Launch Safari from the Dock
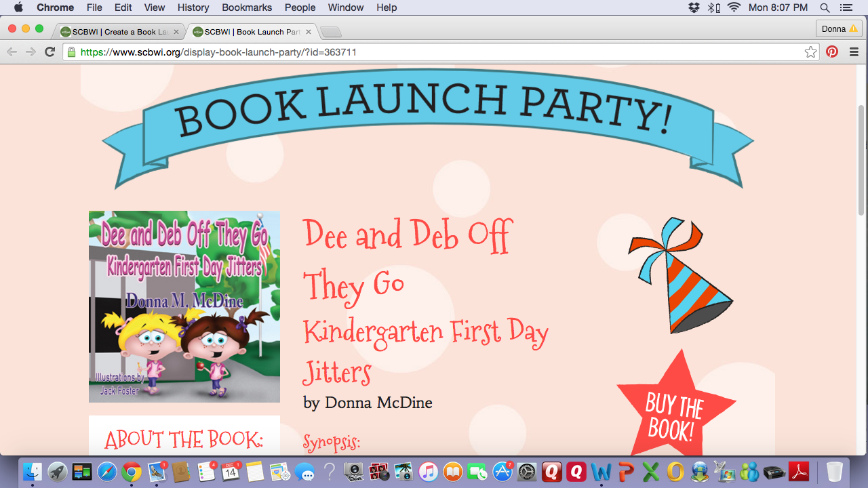This screenshot has height=488, width=868. 106,472
